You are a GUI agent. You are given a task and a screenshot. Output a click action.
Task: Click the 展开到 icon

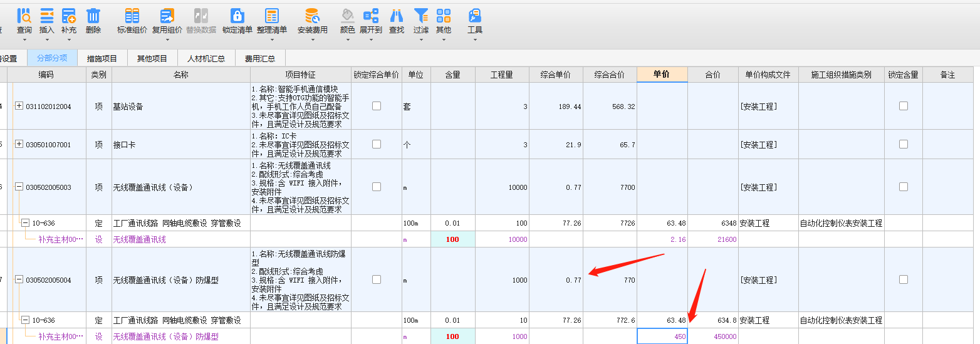coord(371,16)
